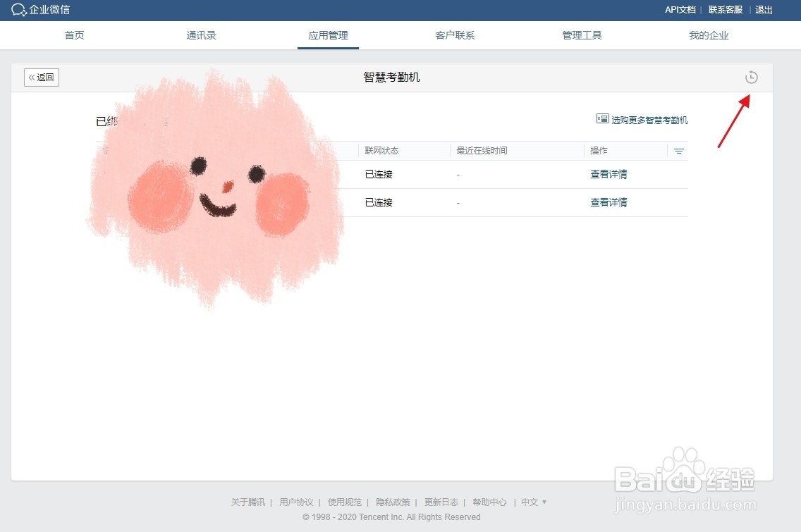Image resolution: width=801 pixels, height=532 pixels.
Task: Go to the 我的企业 tab
Action: [709, 35]
